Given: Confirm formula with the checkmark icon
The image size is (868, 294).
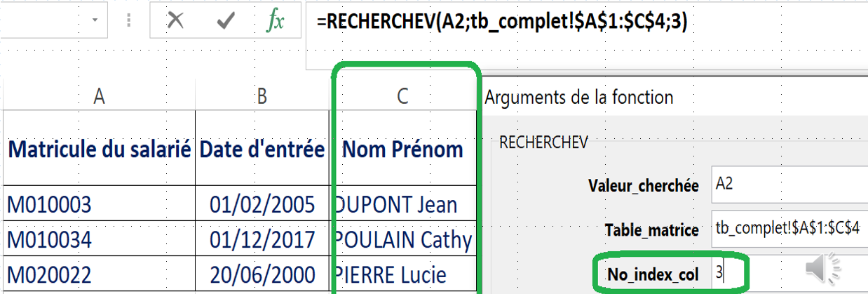Looking at the screenshot, I should coord(226,21).
